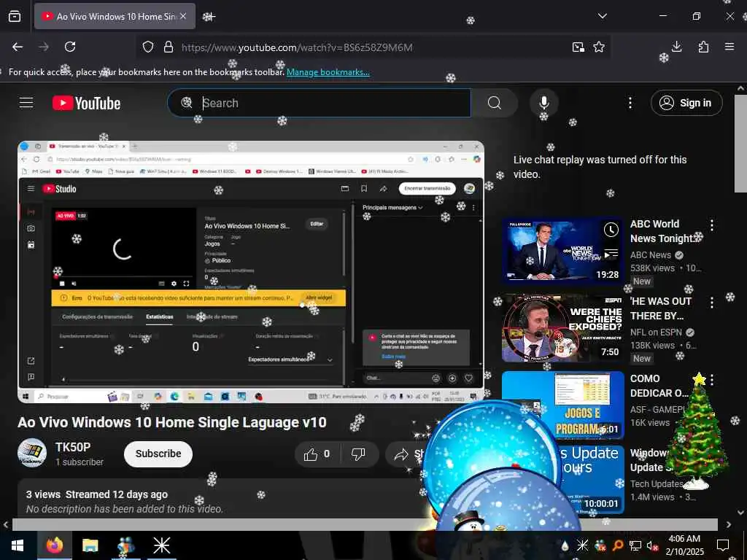Image resolution: width=747 pixels, height=560 pixels.
Task: Open tracking protection shield panel
Action: (148, 47)
